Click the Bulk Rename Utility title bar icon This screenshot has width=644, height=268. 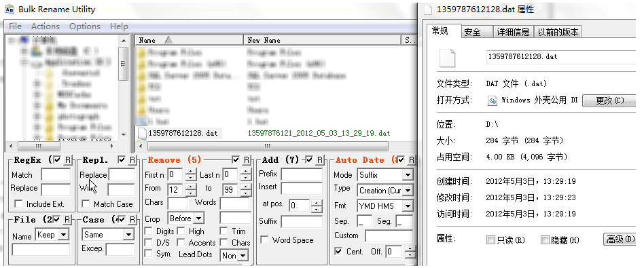click(9, 9)
